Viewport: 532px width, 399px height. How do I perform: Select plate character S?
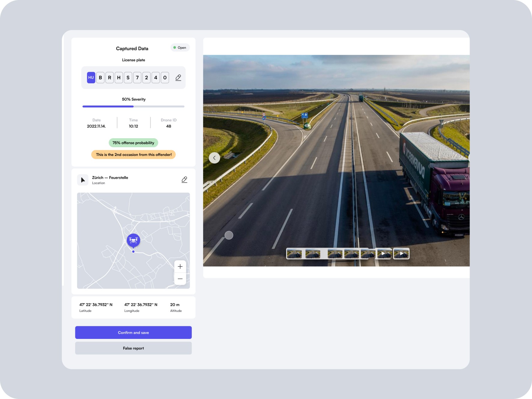pos(128,78)
